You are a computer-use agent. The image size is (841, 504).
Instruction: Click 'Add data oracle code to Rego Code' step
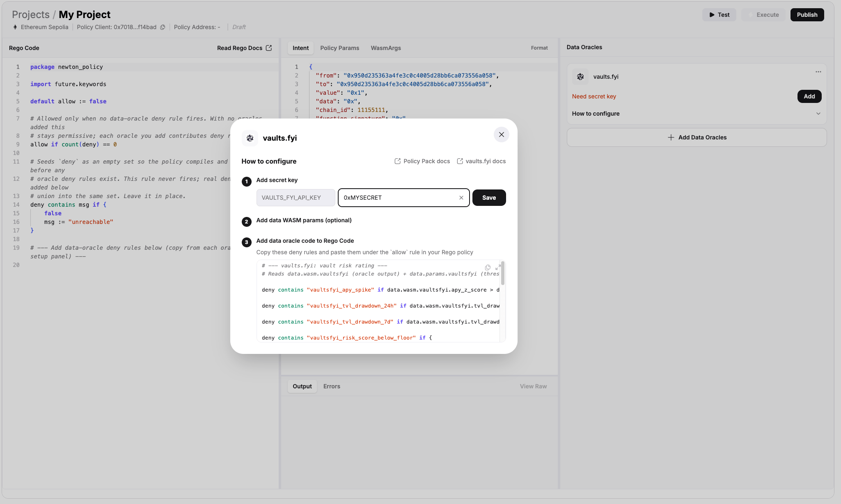[x=305, y=241]
